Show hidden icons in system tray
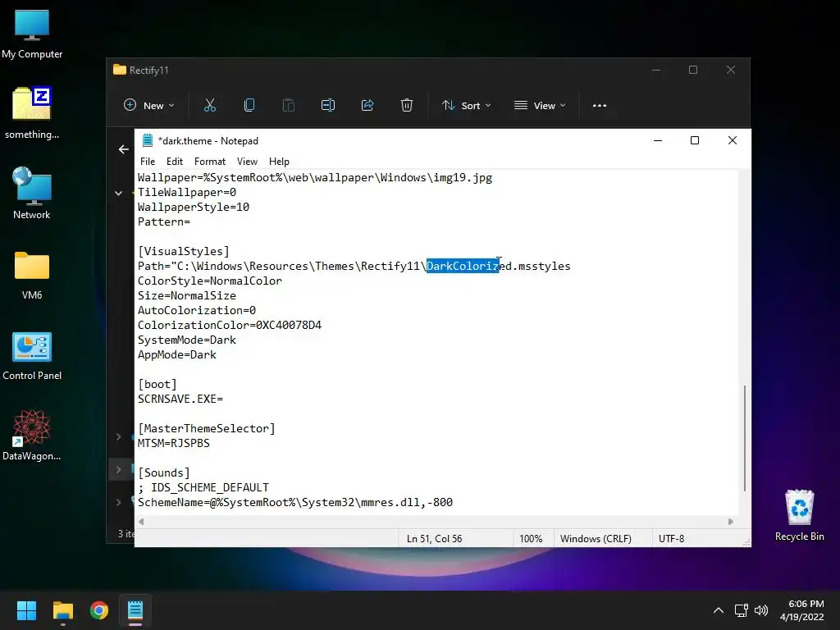Screen dimensions: 840x630 719,610
